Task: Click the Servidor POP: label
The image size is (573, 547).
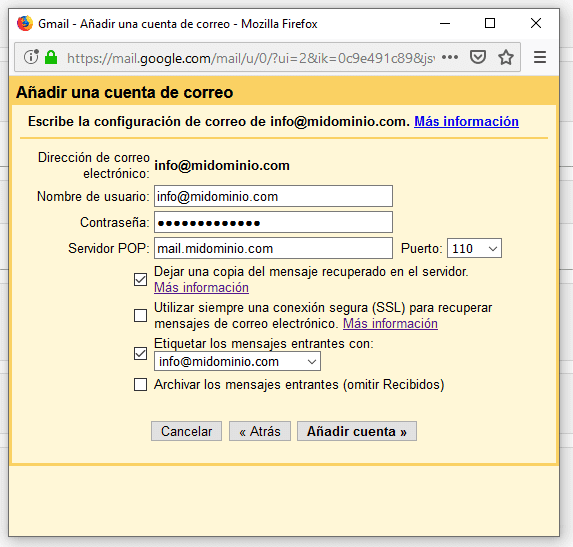Action: point(109,248)
